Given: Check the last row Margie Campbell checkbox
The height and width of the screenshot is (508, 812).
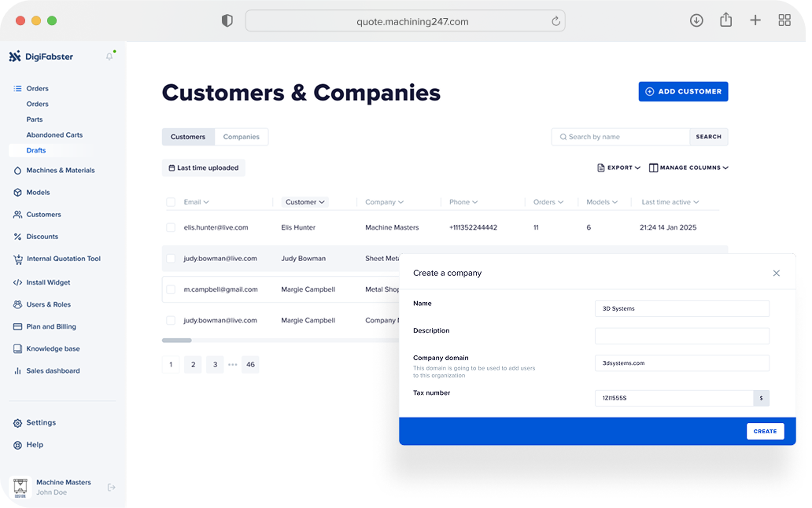Looking at the screenshot, I should pyautogui.click(x=171, y=321).
